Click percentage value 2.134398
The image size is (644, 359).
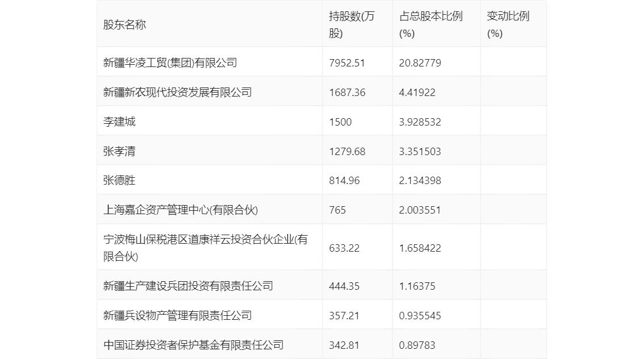tap(420, 180)
